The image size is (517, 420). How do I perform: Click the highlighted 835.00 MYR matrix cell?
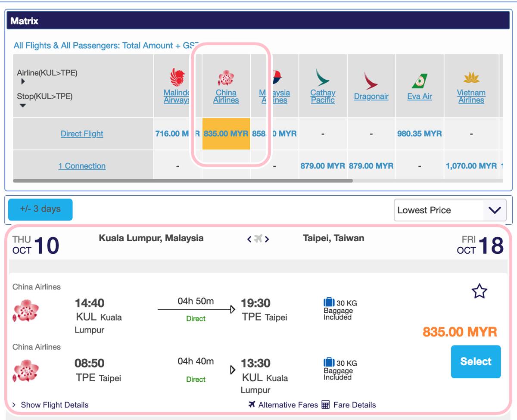coord(226,134)
